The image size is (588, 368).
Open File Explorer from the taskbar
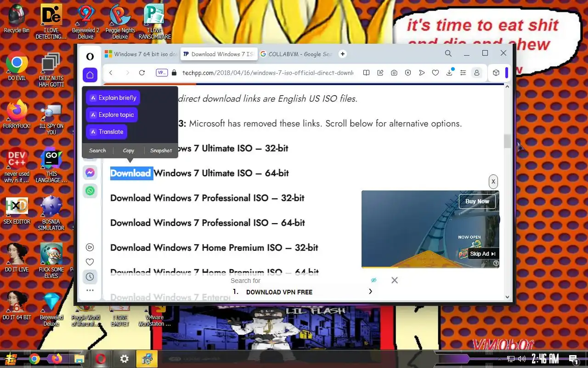point(79,359)
